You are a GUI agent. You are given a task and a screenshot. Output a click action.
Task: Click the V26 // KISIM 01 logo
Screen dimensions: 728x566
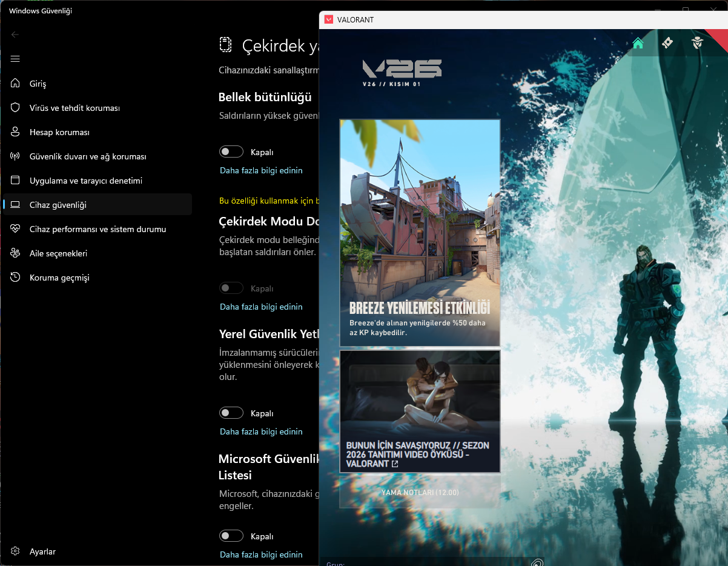[402, 73]
